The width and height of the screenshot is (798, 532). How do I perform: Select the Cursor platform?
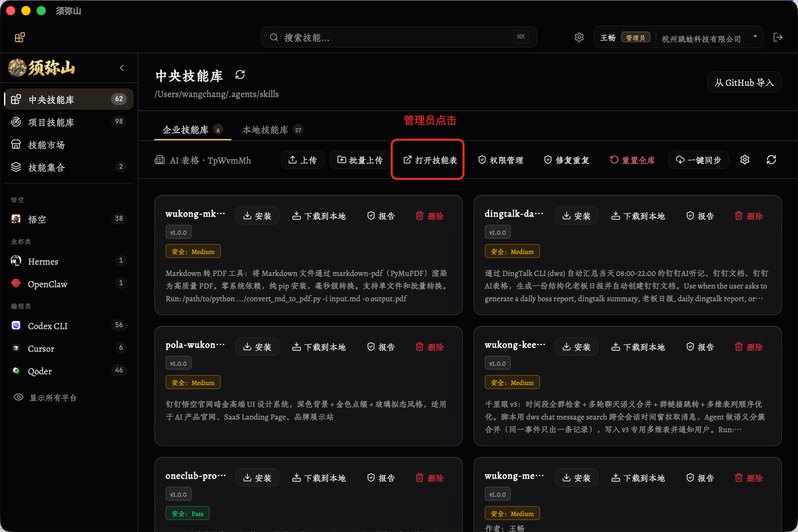click(x=69, y=348)
